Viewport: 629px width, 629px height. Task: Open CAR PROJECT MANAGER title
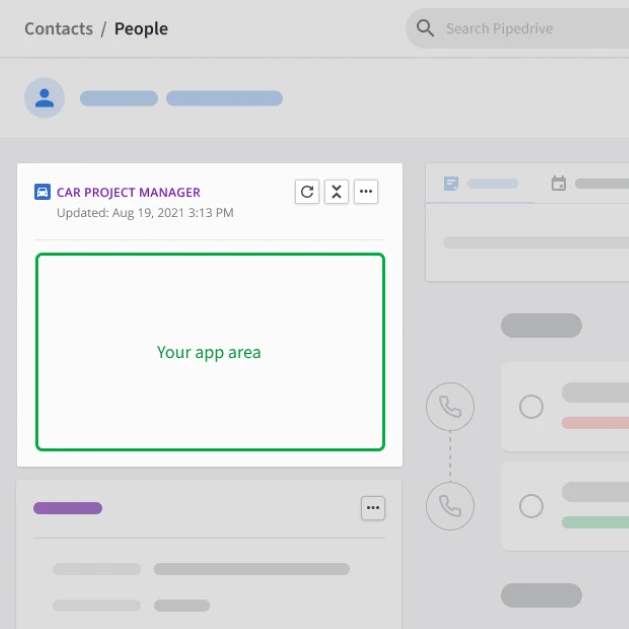point(128,193)
